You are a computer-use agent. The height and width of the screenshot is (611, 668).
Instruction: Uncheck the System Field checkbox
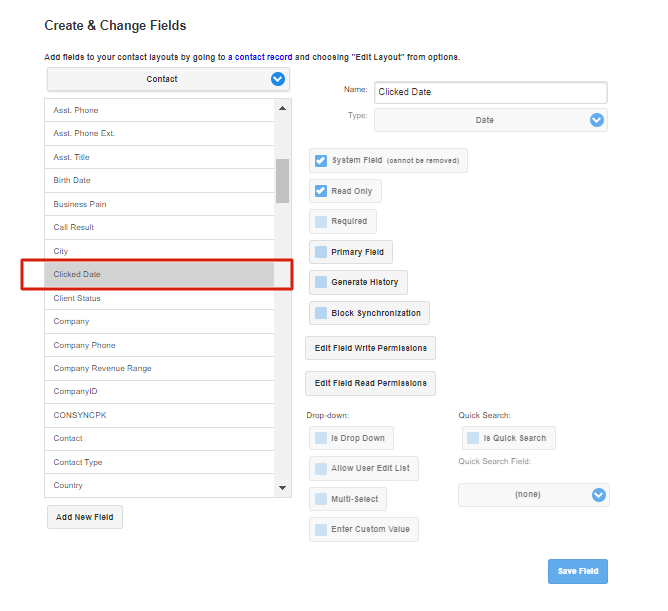321,161
